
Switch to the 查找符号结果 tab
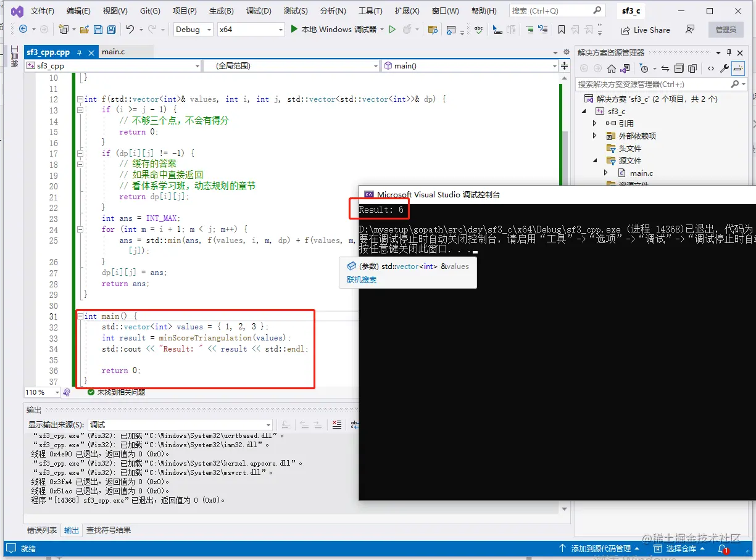(x=108, y=530)
